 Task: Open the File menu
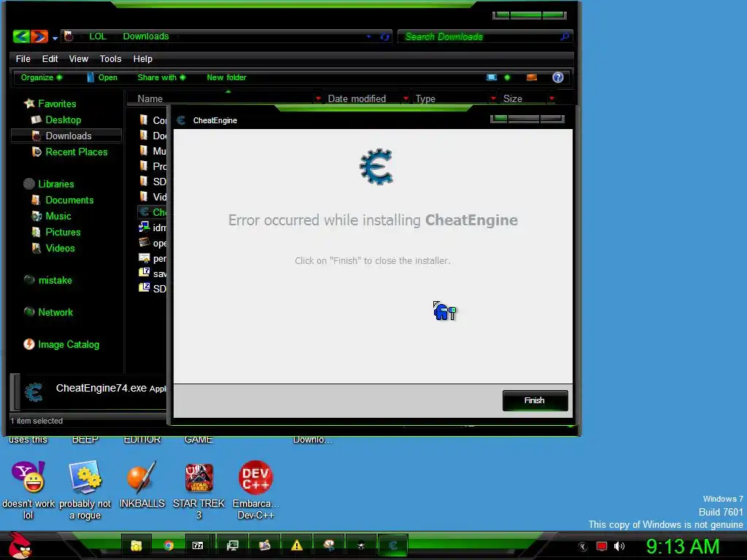(23, 58)
